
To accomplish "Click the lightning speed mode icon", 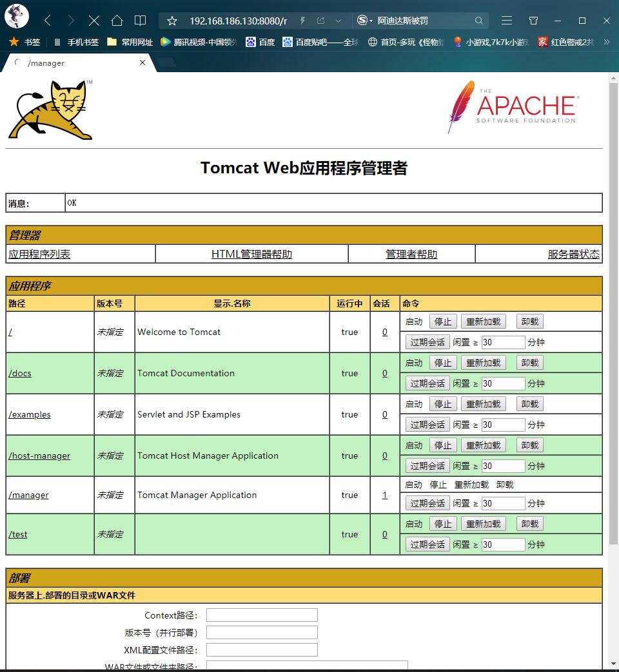I will point(302,21).
